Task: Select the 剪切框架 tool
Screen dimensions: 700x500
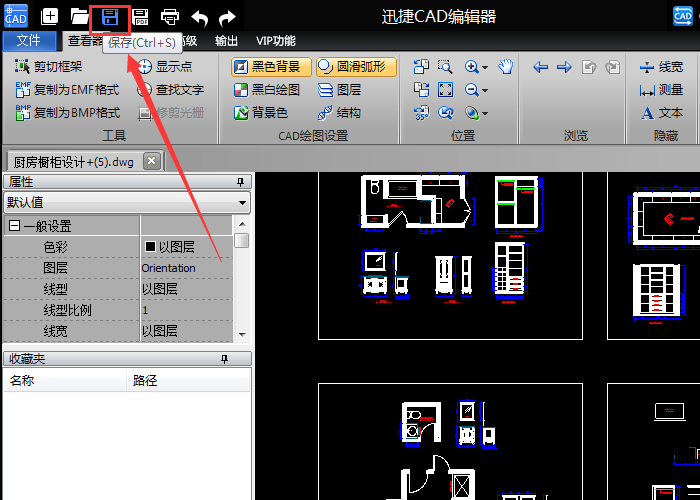Action: [48, 67]
